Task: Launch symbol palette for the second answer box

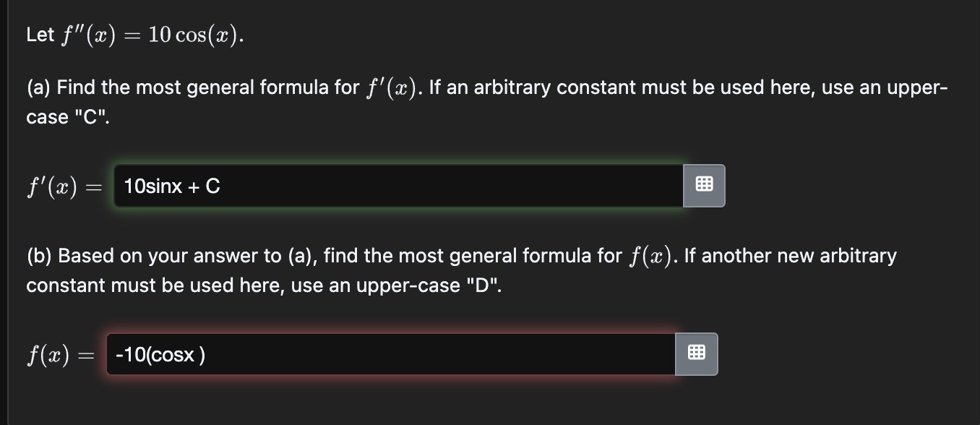Action: pyautogui.click(x=696, y=353)
